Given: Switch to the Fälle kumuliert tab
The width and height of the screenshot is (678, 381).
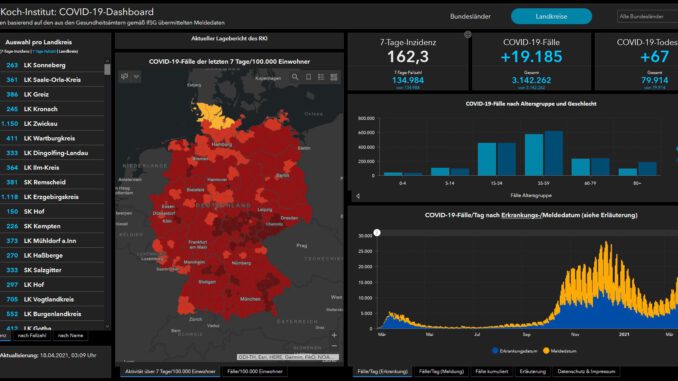Looking at the screenshot, I should [492, 371].
